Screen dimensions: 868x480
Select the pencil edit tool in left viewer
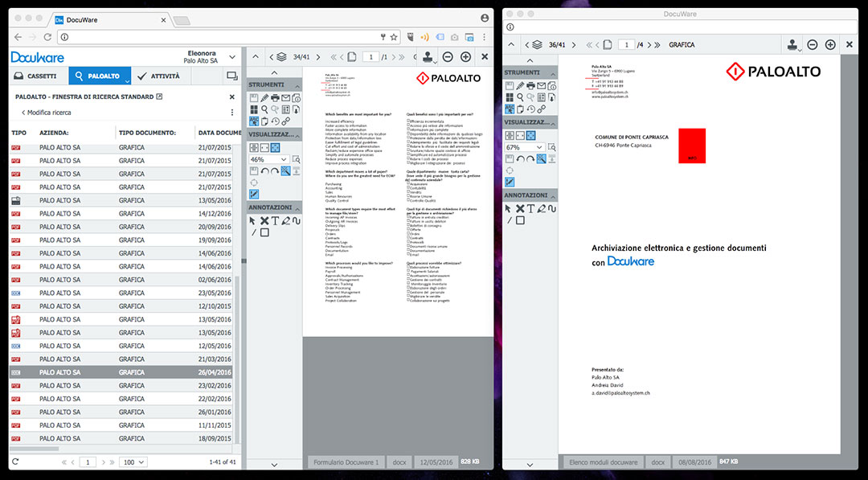tap(264, 98)
